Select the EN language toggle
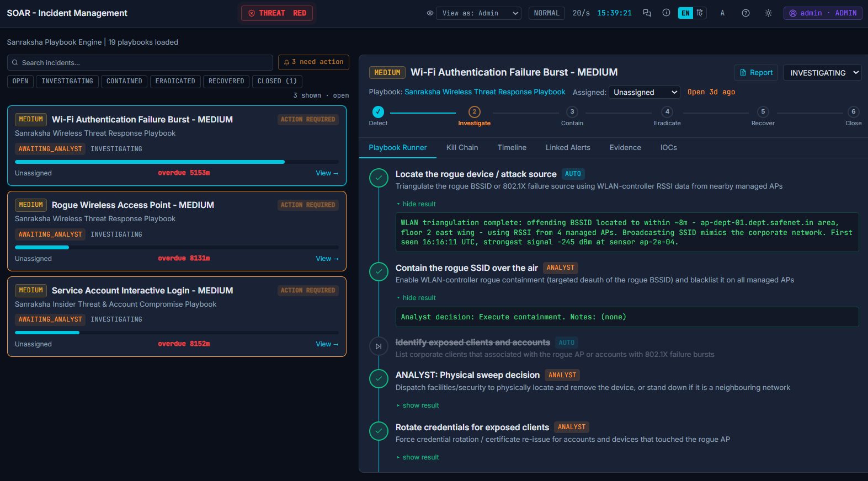Image resolution: width=868 pixels, height=481 pixels. point(685,13)
